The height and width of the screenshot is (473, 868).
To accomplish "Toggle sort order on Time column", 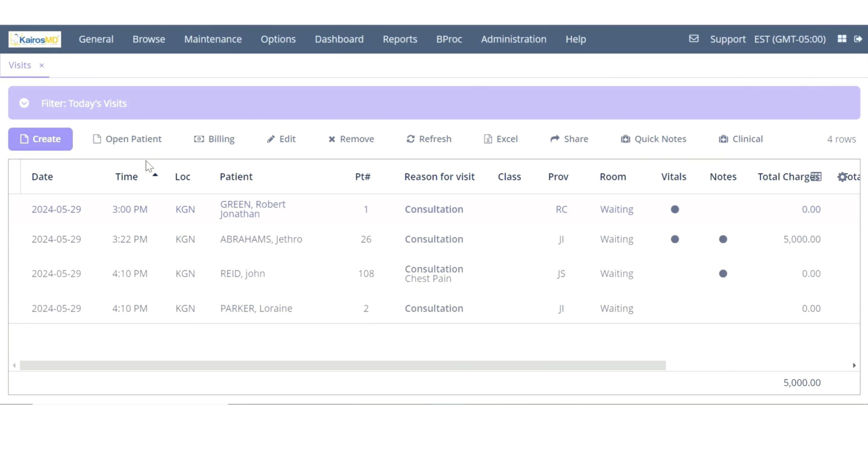I will coord(127,177).
